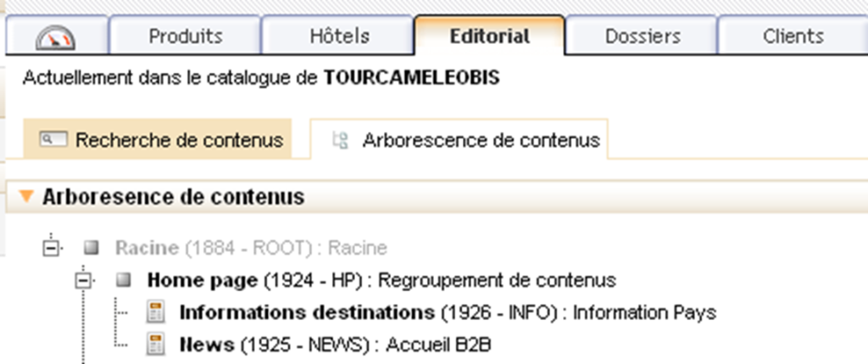Screen dimensions: 868x364
Task: Click the Informations destinations document icon
Action: (156, 312)
